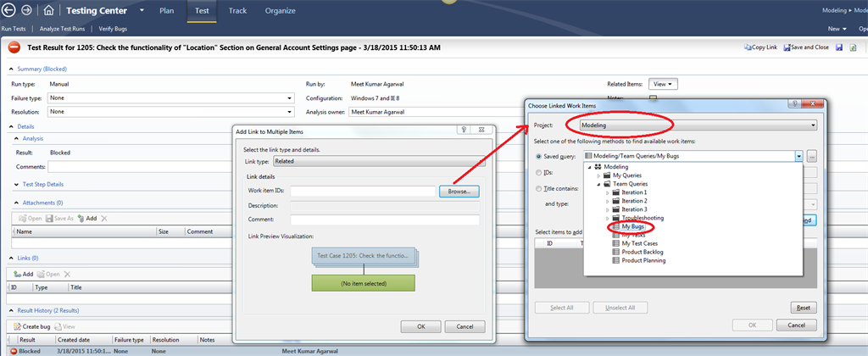Collapse the Details section
Screen dimensions: 868x356
coord(11,127)
